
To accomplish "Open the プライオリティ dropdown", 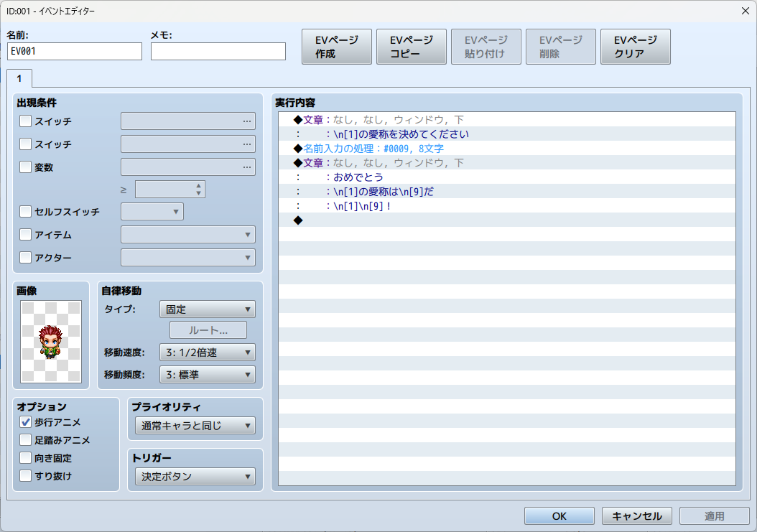I will pos(195,426).
